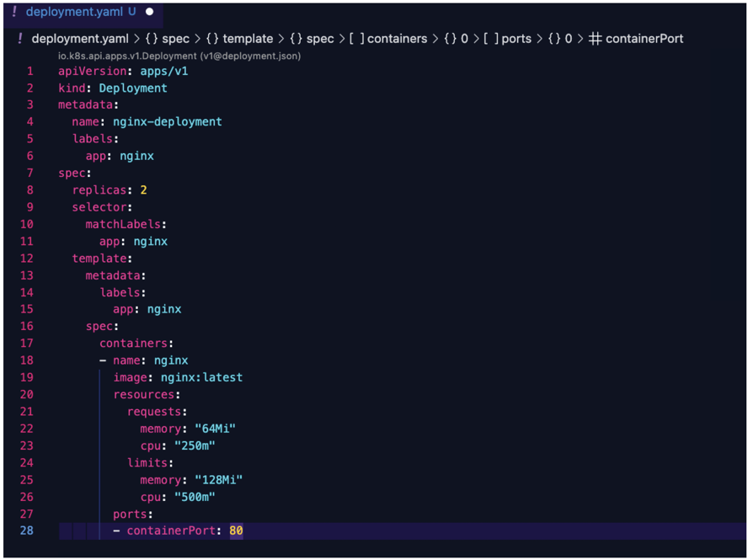Click the highlighted port value '80'
This screenshot has width=748, height=560.
pos(236,531)
